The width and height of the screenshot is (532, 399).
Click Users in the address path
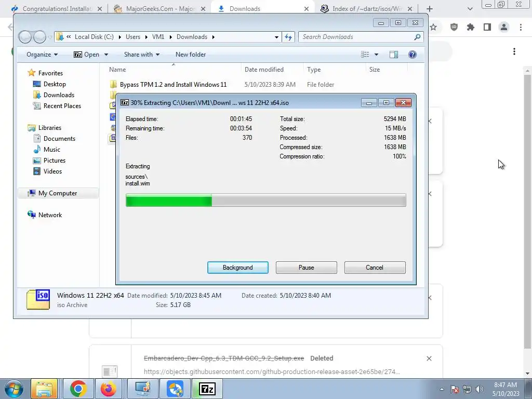[132, 37]
